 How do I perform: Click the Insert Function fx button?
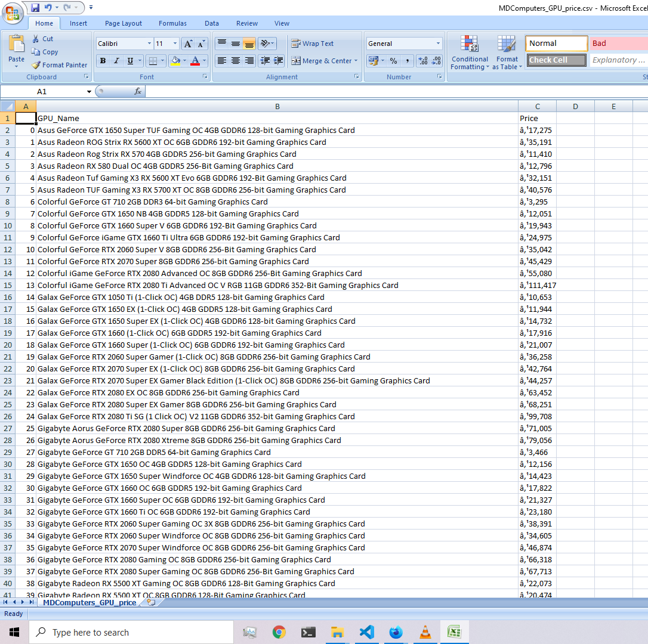coord(138,92)
